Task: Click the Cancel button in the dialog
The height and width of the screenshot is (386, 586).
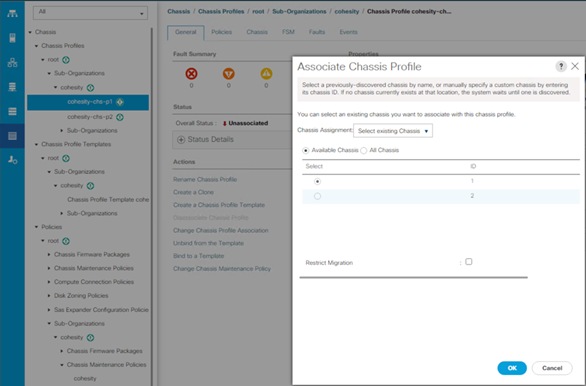Action: click(552, 368)
